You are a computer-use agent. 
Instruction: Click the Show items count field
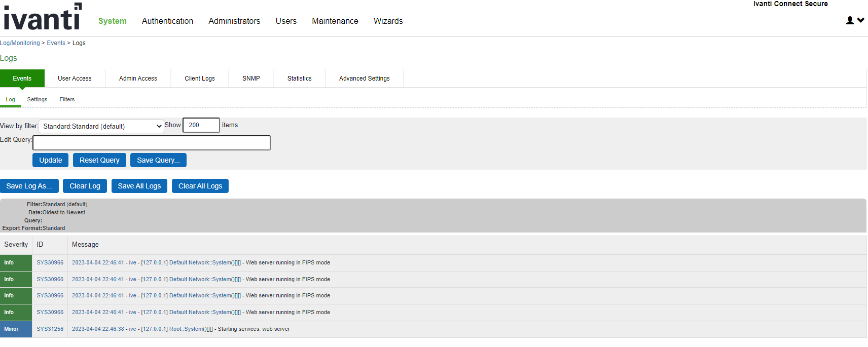coord(201,125)
